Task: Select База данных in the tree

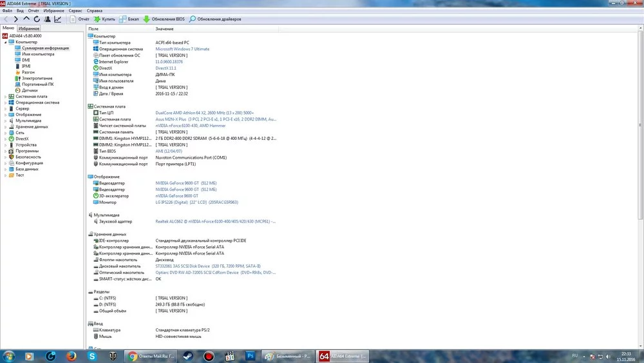Action: click(26, 169)
